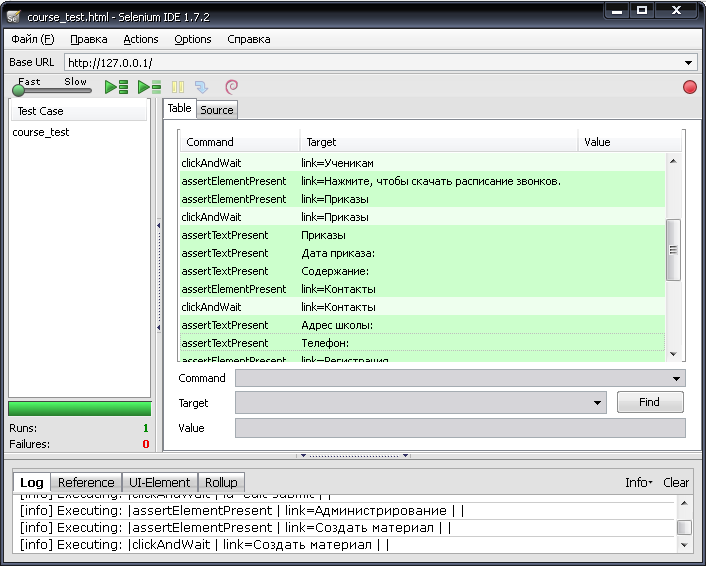Click the Failures count value
Viewport: 706px width, 566px height.
(x=146, y=444)
